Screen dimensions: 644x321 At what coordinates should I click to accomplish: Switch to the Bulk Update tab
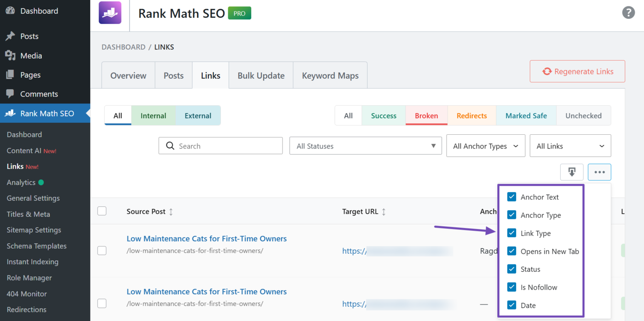pyautogui.click(x=261, y=76)
